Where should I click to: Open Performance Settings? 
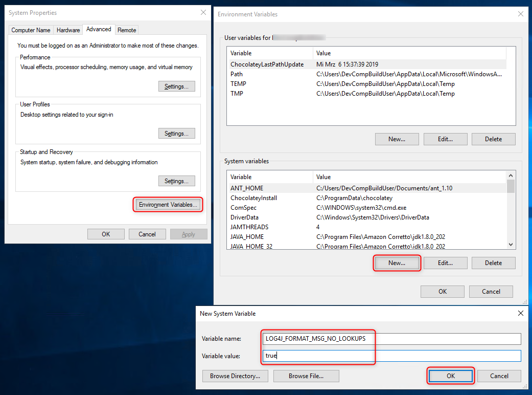[176, 86]
